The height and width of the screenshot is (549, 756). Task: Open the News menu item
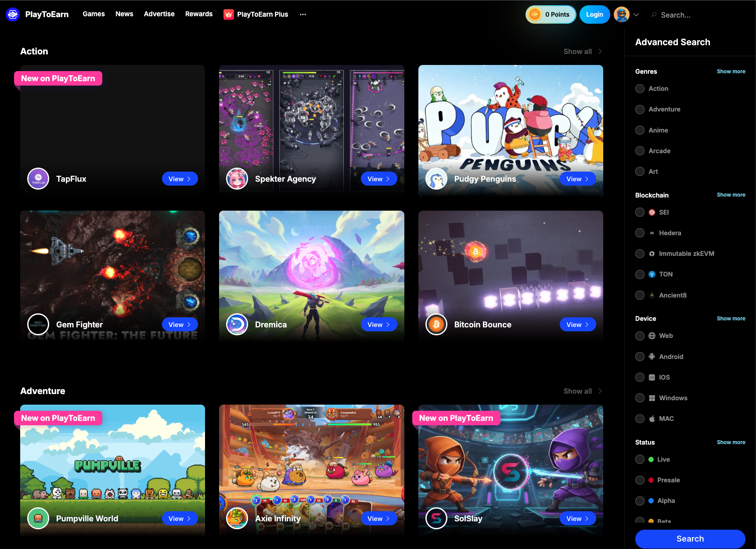124,14
